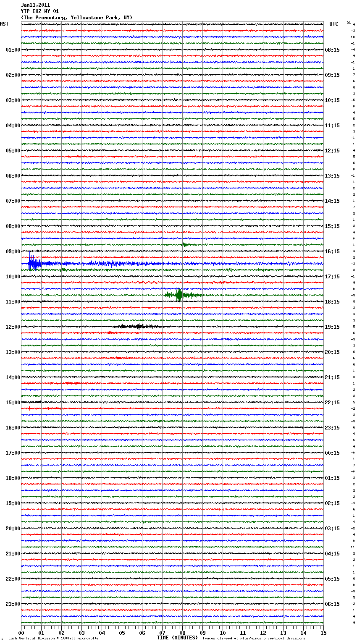The image size is (357, 644).
Task: Click the station code YTP EHZ WY 01
Action: pyautogui.click(x=40, y=11)
